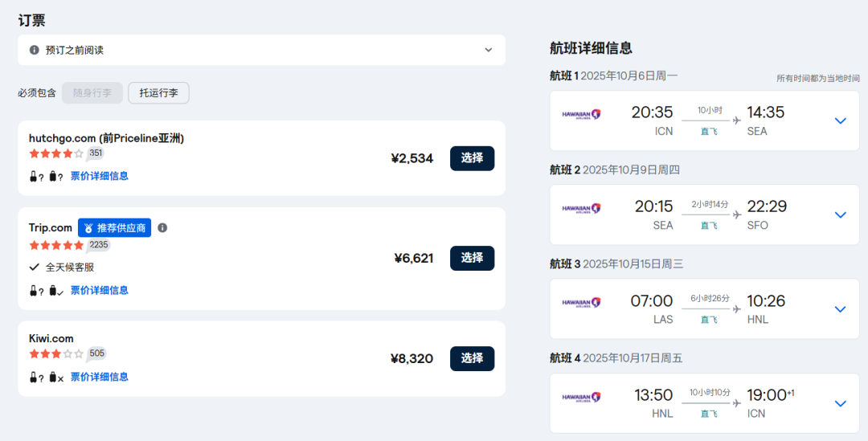The width and height of the screenshot is (868, 441).
Task: Click the Trip.com provider name
Action: [51, 227]
